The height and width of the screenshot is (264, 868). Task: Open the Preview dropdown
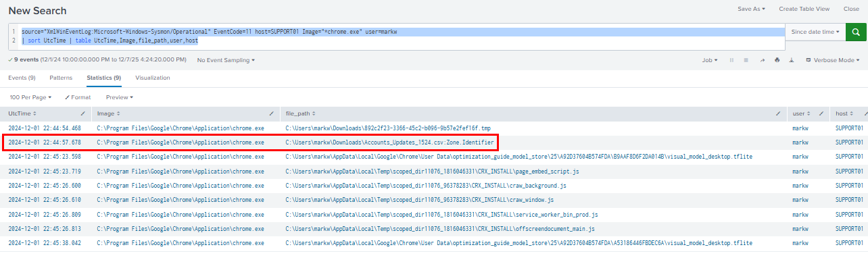(x=120, y=97)
